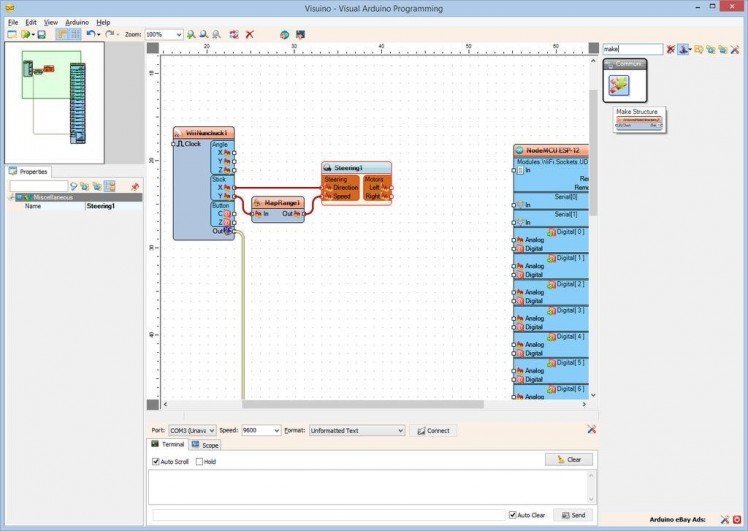Clear the component search filter icon
The height and width of the screenshot is (531, 748).
coord(671,48)
